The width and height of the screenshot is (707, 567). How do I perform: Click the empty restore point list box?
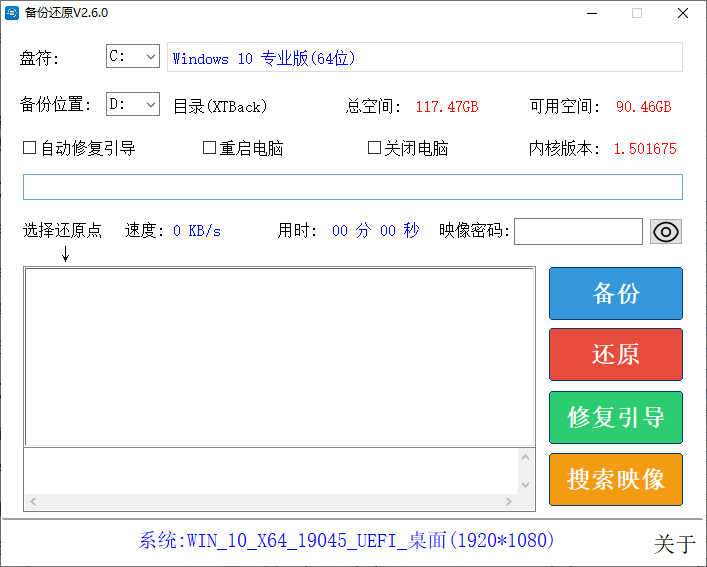pos(279,356)
